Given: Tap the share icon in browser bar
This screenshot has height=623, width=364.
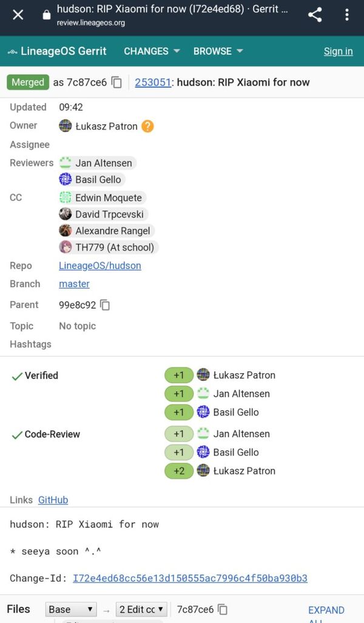Looking at the screenshot, I should point(315,15).
